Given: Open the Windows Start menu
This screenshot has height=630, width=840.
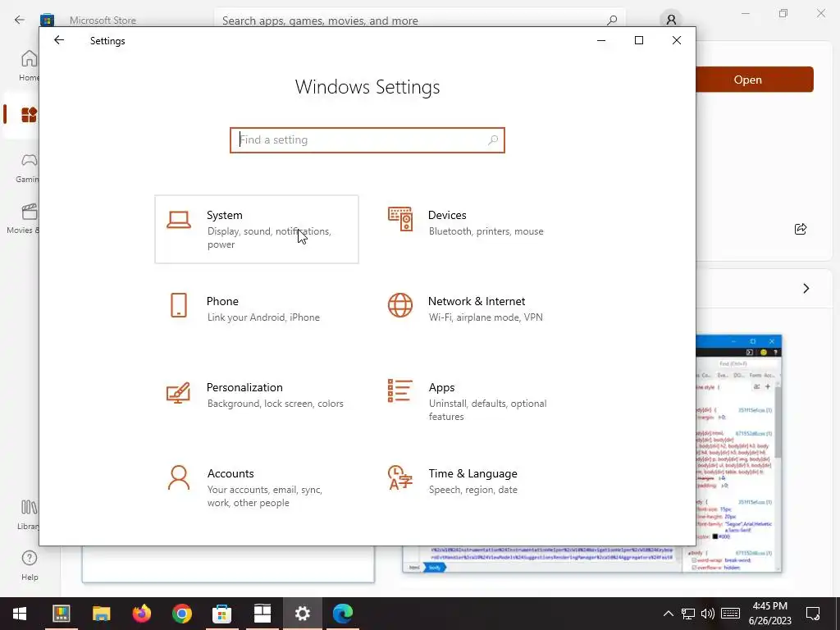Looking at the screenshot, I should (20, 614).
